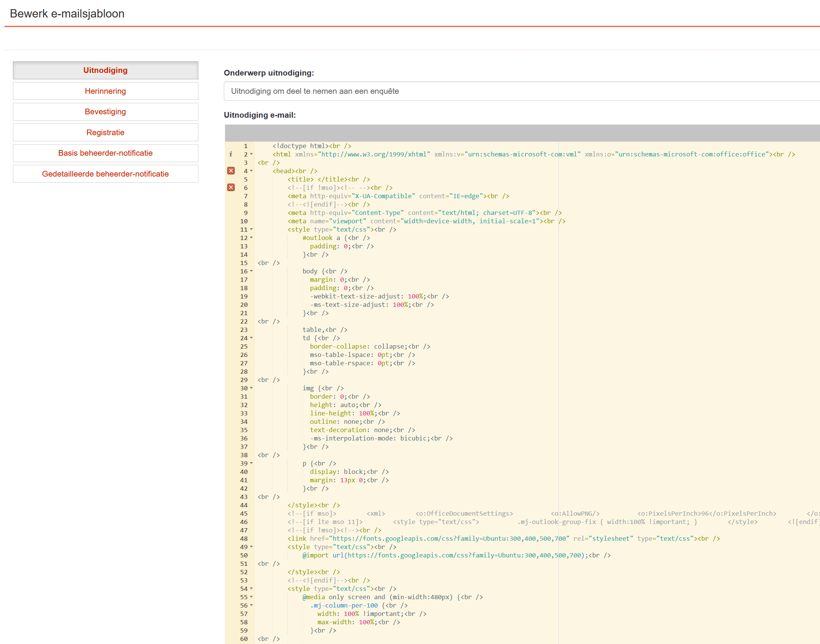Click the red error icon on line 6
Image resolution: width=820 pixels, height=644 pixels.
coord(231,188)
